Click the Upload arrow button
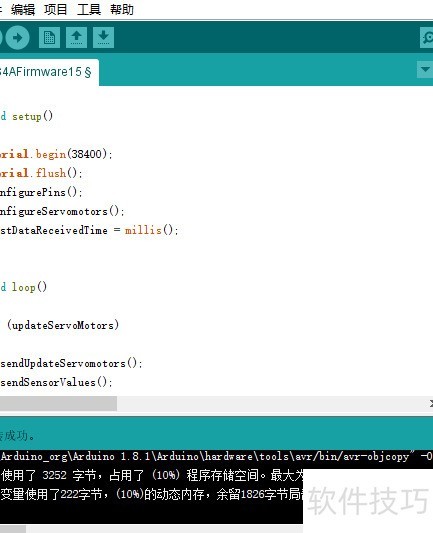This screenshot has height=533, width=433. pos(17,37)
